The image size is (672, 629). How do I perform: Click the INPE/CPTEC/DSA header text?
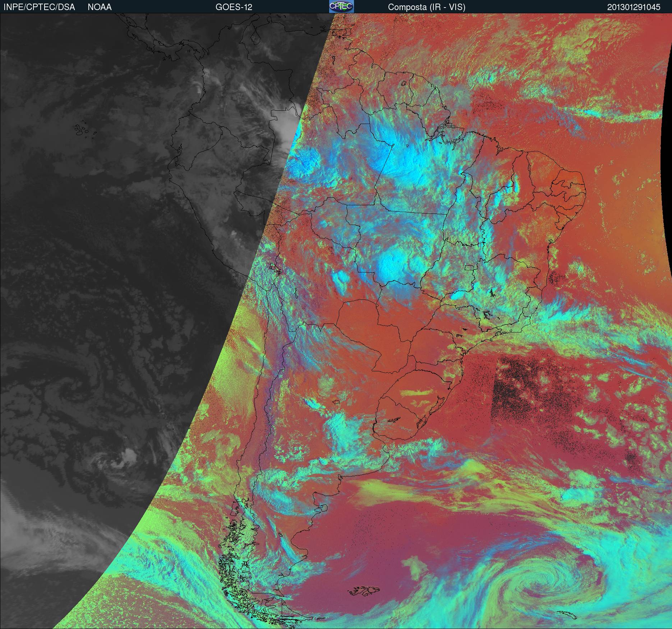pos(39,7)
